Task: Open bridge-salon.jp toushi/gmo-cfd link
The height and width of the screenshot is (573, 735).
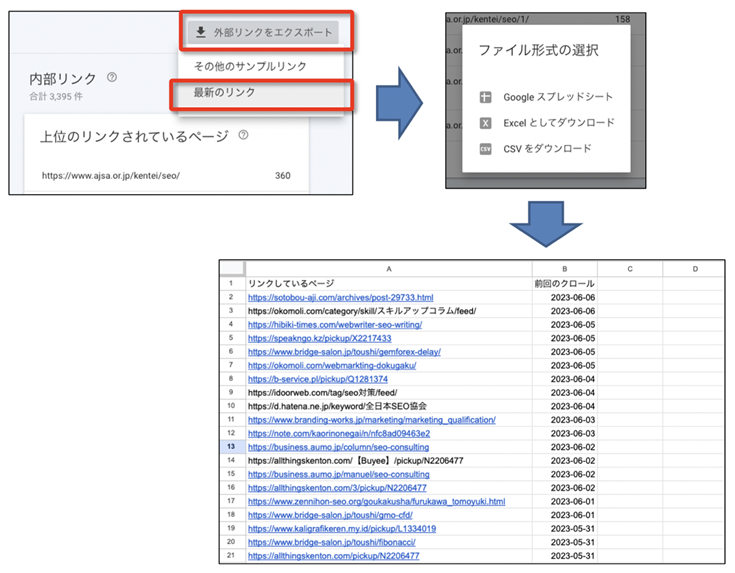Action: pyautogui.click(x=330, y=515)
